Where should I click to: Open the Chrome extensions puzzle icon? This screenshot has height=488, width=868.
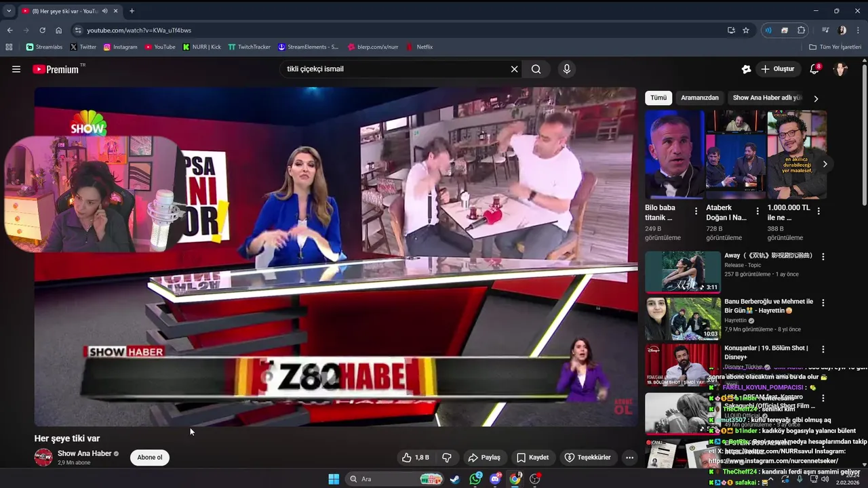click(802, 30)
